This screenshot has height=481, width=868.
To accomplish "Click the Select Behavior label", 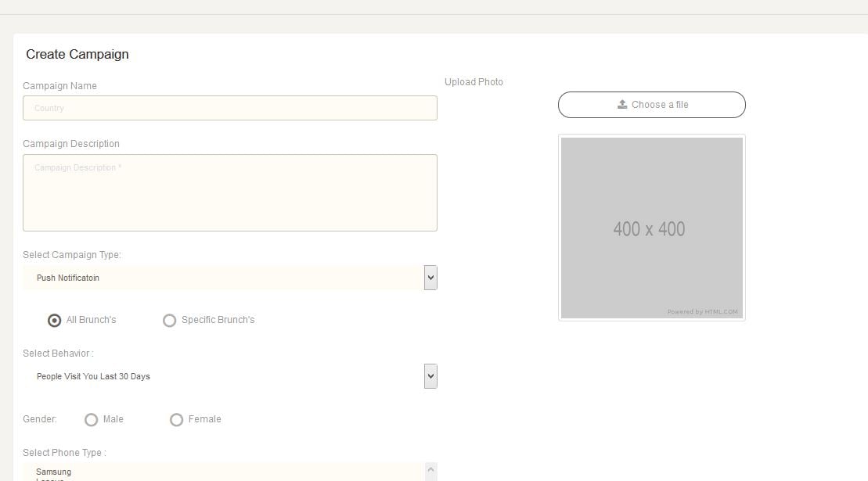I will [x=58, y=354].
